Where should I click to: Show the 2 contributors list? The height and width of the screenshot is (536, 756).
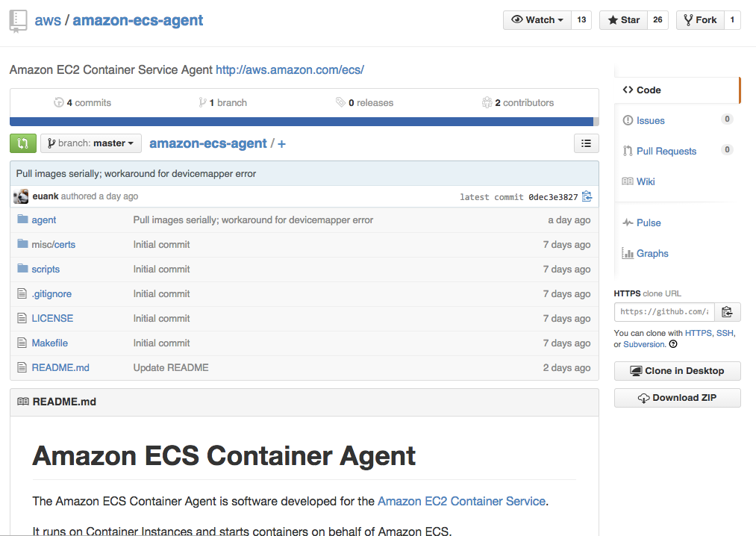[x=517, y=102]
